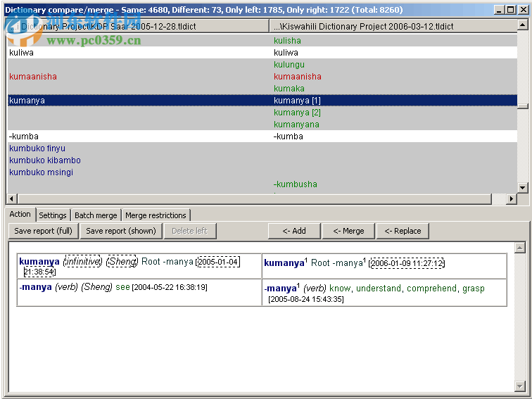
Task: Open the Batch merge tab
Action: coord(96,215)
